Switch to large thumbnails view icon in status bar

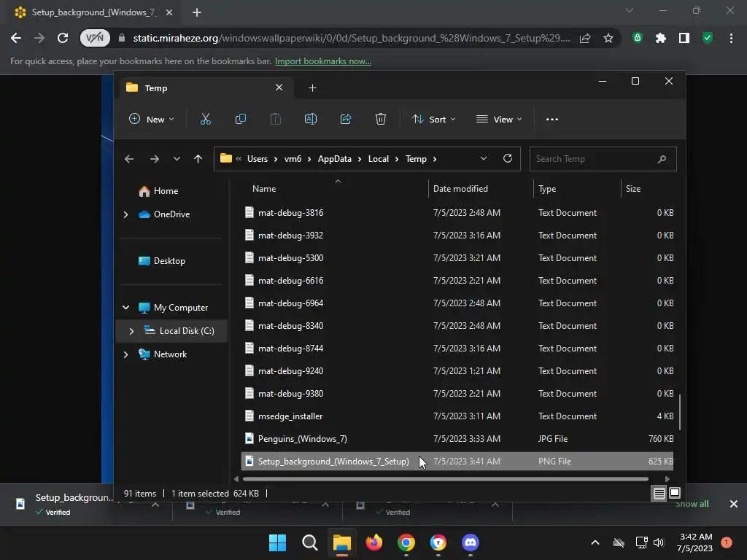tap(675, 494)
